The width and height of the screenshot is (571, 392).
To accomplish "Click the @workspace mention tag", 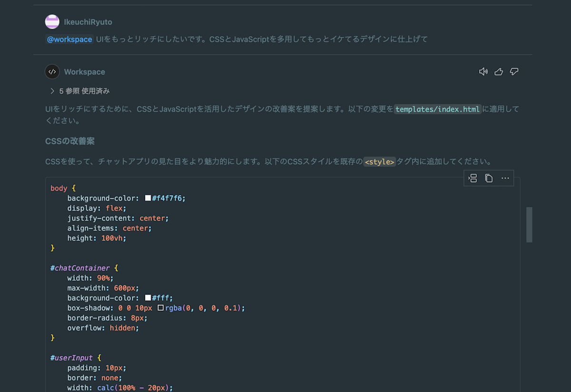I will [69, 39].
